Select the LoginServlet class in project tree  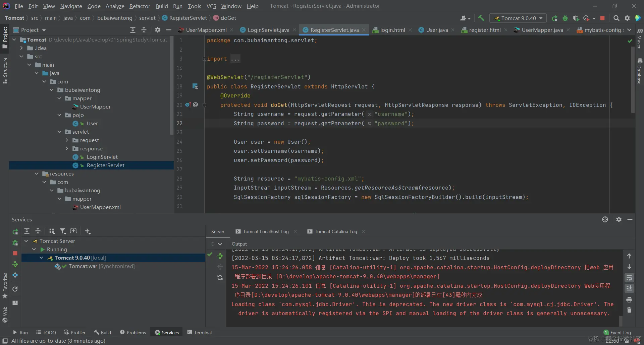tap(102, 157)
